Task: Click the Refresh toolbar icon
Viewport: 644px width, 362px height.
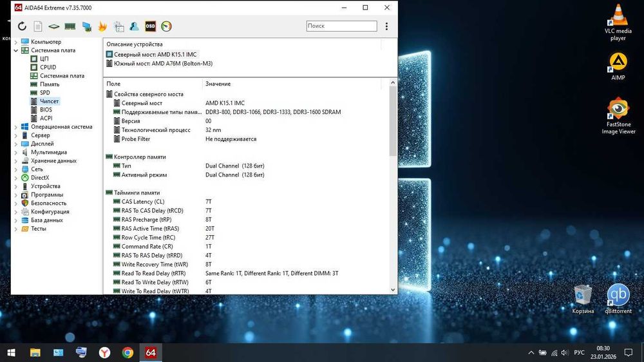Action: [22, 26]
